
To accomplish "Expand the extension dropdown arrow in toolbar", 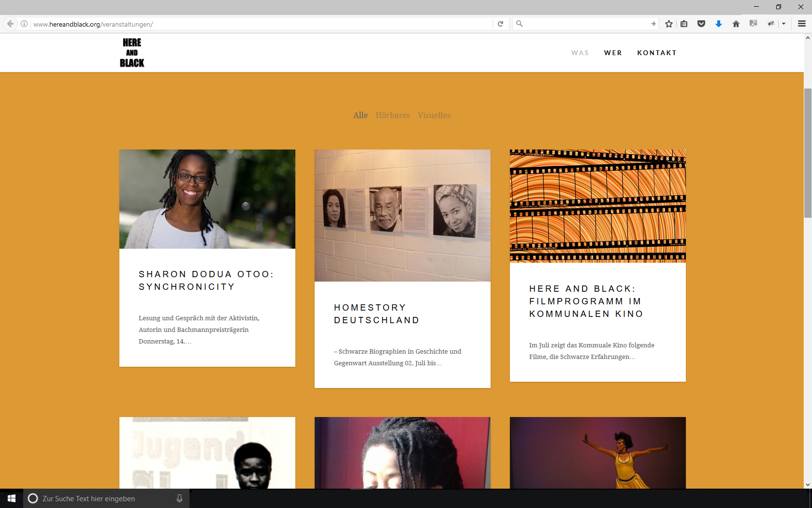I will (783, 24).
